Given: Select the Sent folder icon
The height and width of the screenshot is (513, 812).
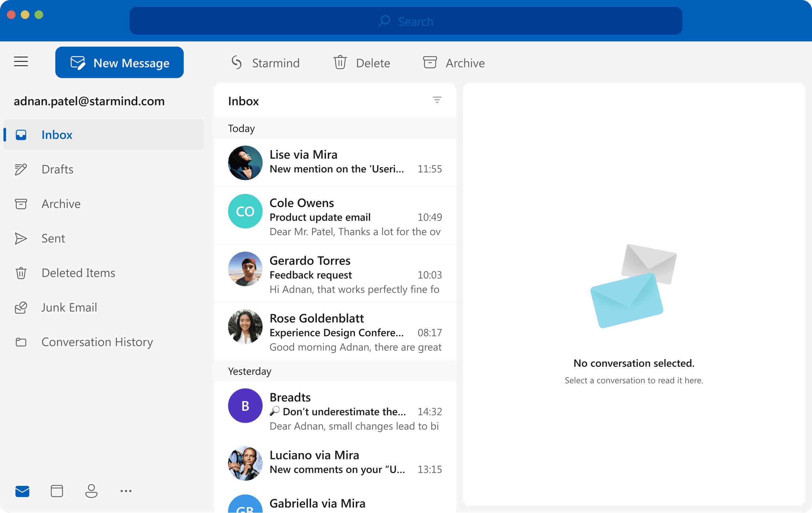Looking at the screenshot, I should pos(21,239).
